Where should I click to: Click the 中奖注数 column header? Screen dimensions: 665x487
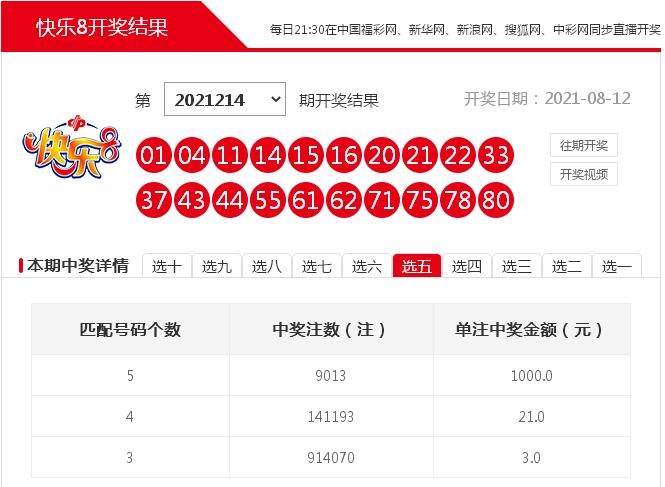[330, 329]
